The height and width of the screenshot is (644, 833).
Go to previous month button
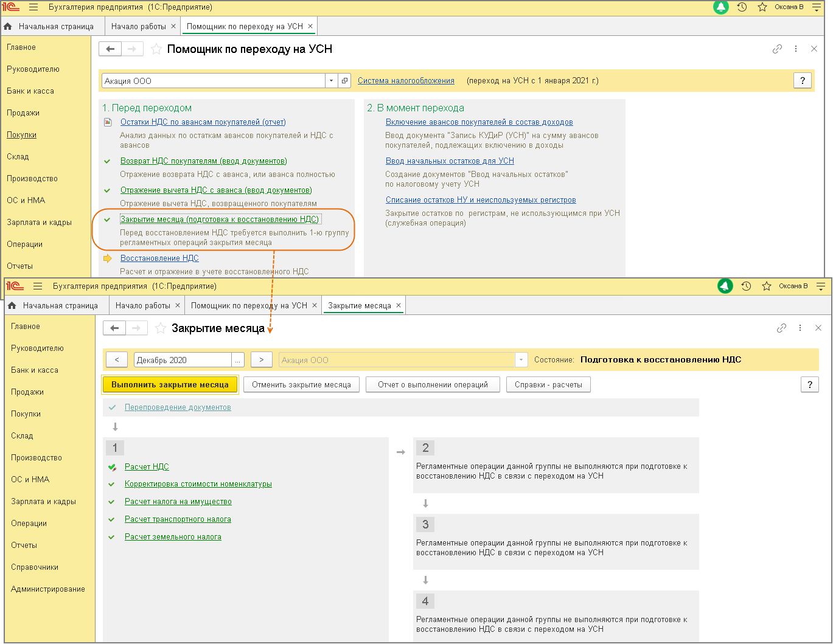(x=116, y=360)
